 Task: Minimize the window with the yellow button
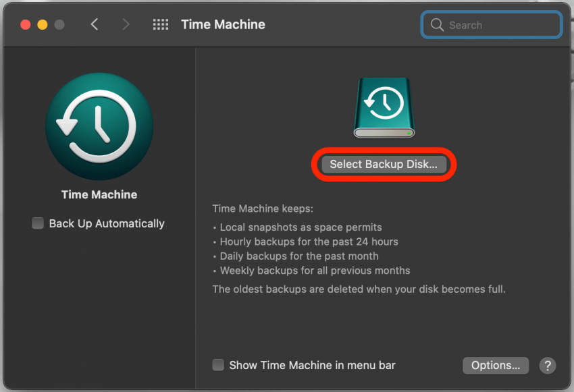click(43, 25)
